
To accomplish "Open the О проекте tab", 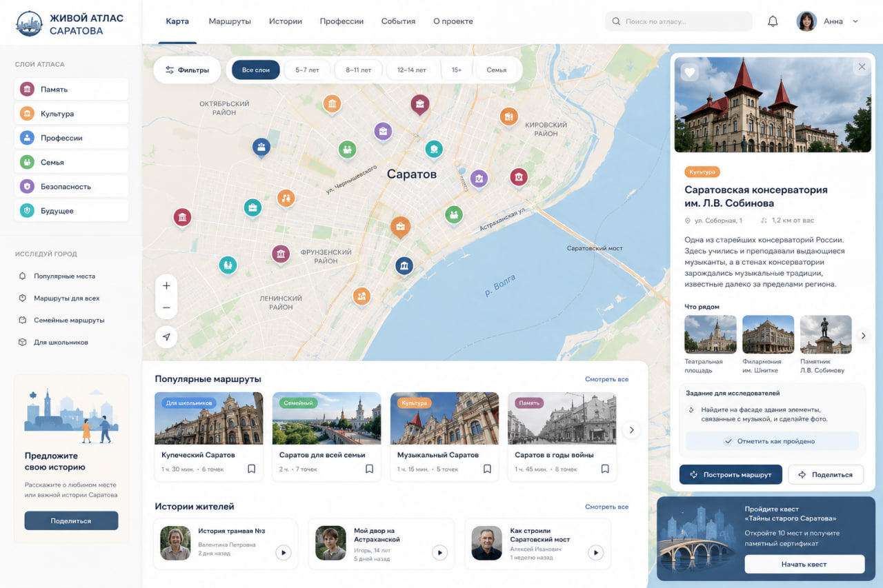I will [453, 21].
